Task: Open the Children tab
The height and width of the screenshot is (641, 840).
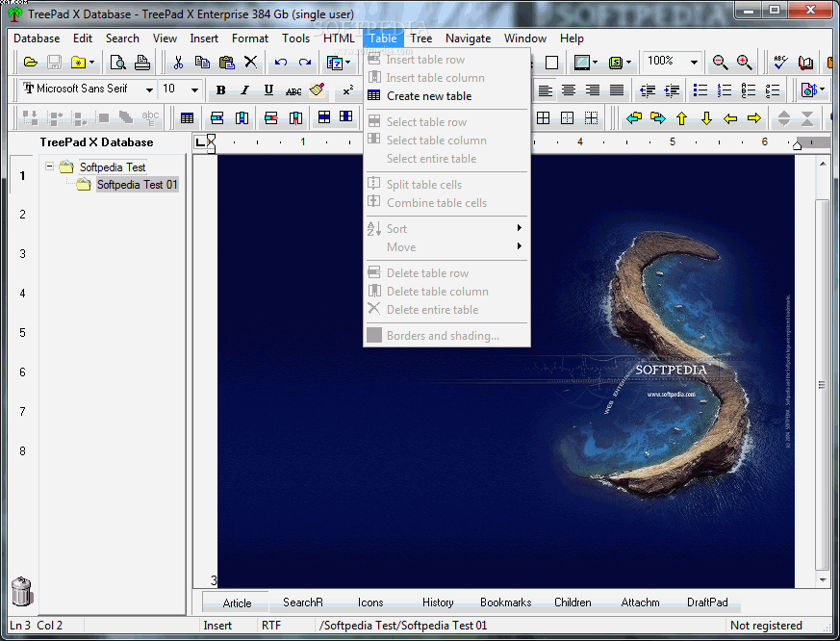Action: click(x=573, y=603)
